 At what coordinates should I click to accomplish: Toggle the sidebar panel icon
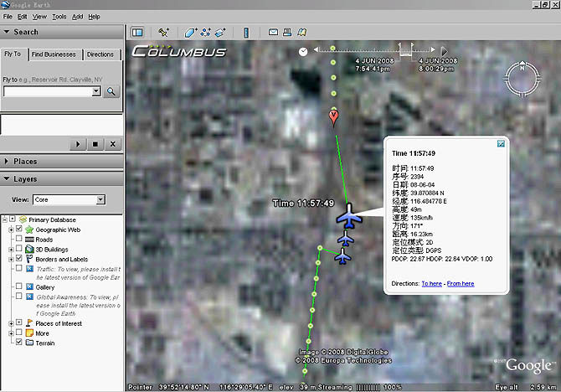pyautogui.click(x=137, y=32)
